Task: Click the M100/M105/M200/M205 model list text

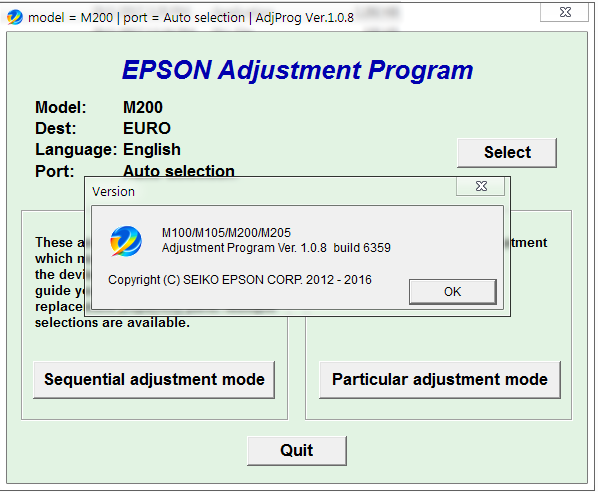Action: pyautogui.click(x=226, y=233)
